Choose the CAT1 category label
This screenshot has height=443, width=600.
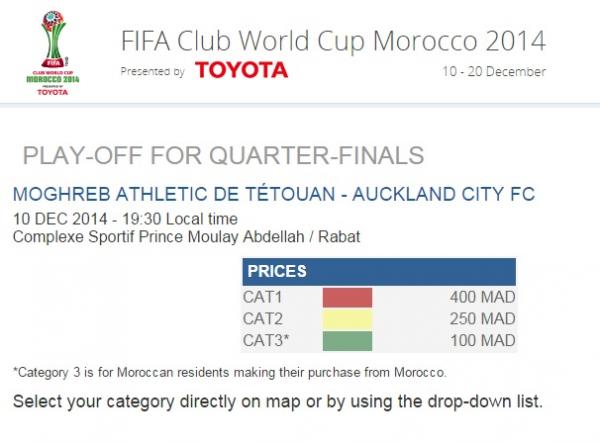point(264,297)
